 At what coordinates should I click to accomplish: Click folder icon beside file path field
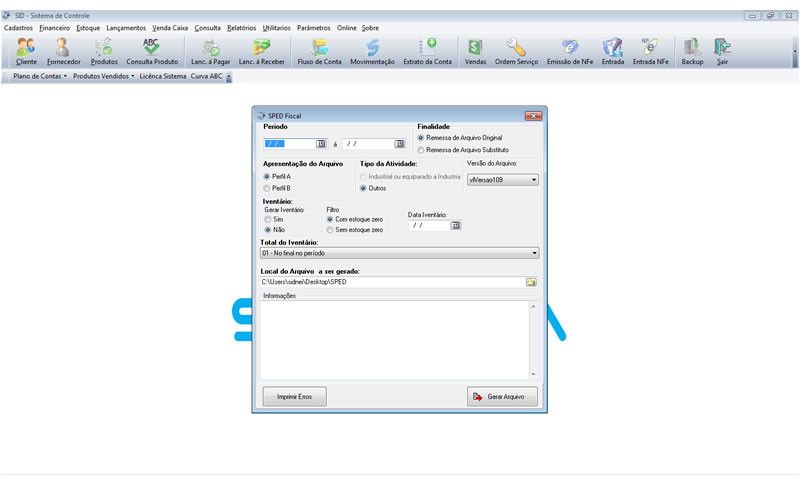[x=532, y=282]
